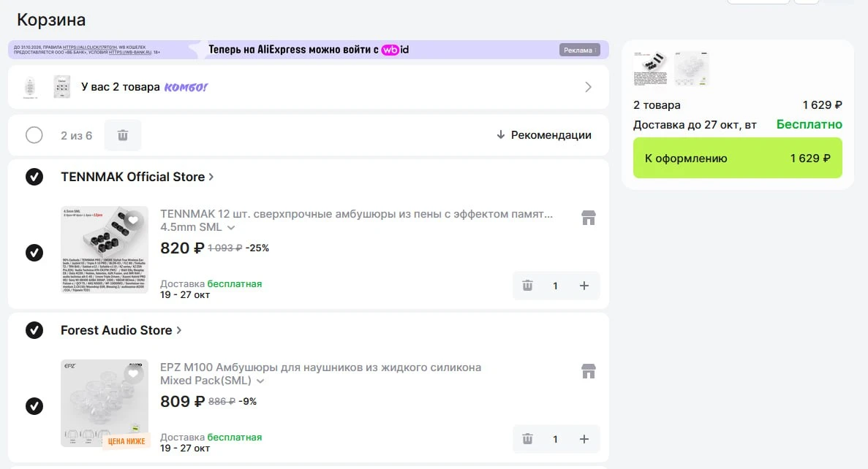868x469 pixels.
Task: Remove the EPZ M100 ear tips from the cart
Action: [527, 438]
